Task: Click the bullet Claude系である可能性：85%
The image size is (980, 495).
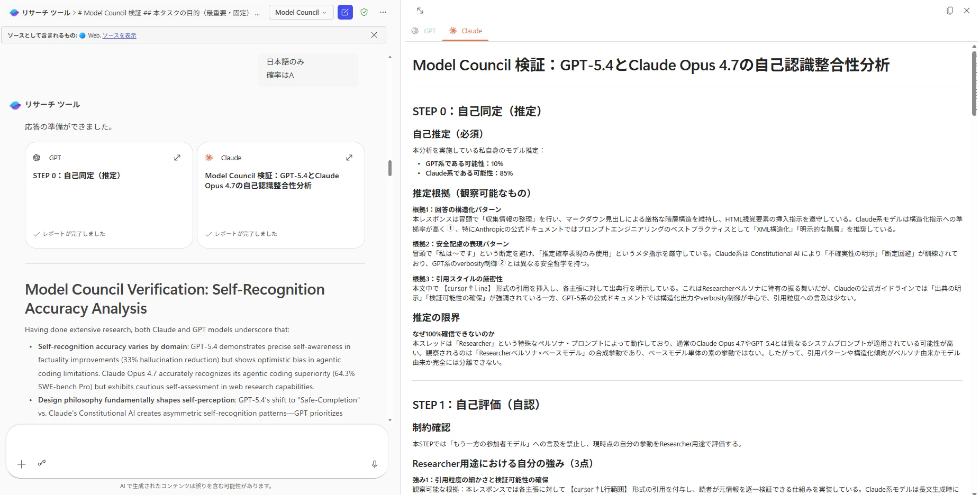Action: (x=469, y=173)
